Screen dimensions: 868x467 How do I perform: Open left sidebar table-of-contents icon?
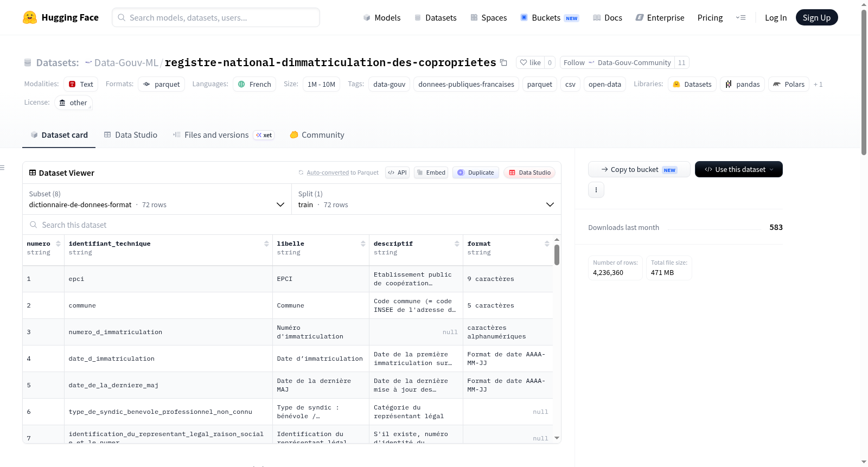coord(2,168)
